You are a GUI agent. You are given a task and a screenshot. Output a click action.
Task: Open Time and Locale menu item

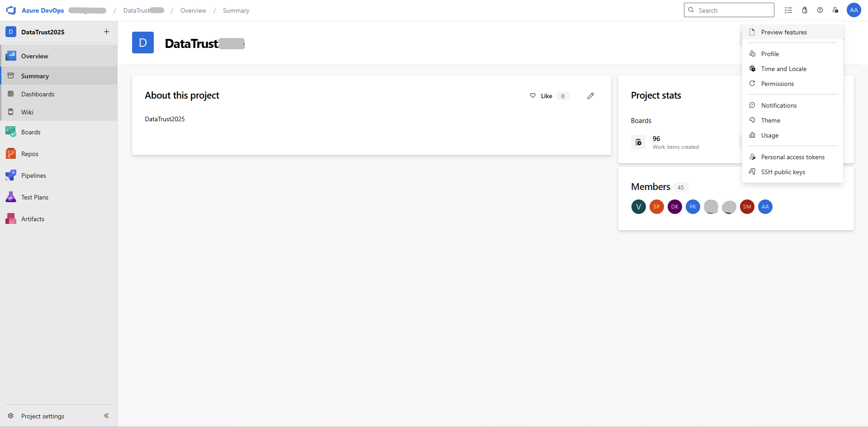(792, 69)
